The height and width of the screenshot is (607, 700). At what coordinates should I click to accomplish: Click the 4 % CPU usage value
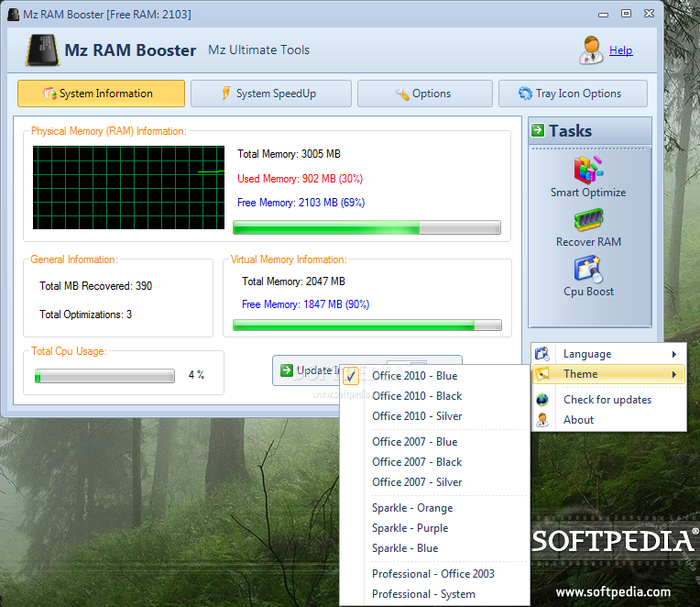[x=196, y=375]
